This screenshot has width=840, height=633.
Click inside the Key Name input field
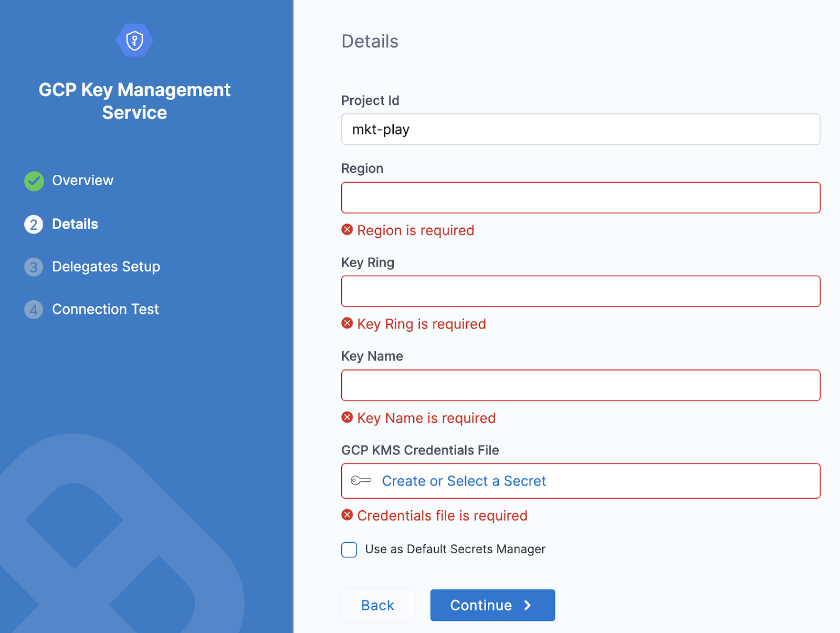pos(580,385)
